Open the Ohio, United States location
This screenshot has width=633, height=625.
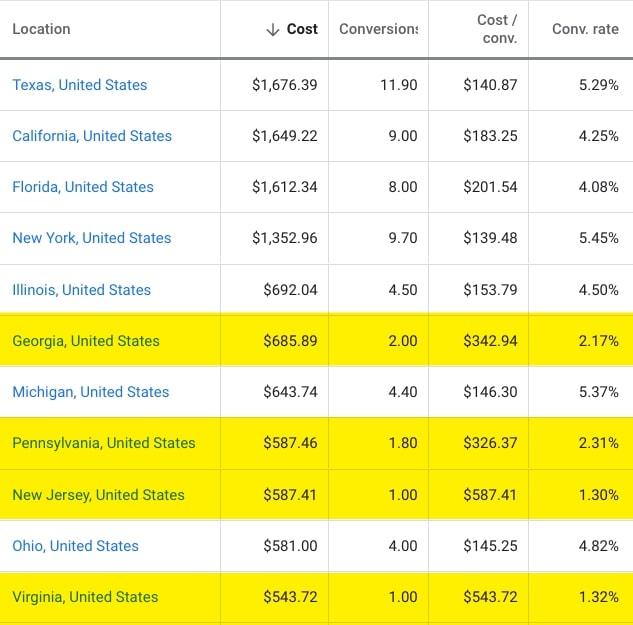[x=75, y=546]
